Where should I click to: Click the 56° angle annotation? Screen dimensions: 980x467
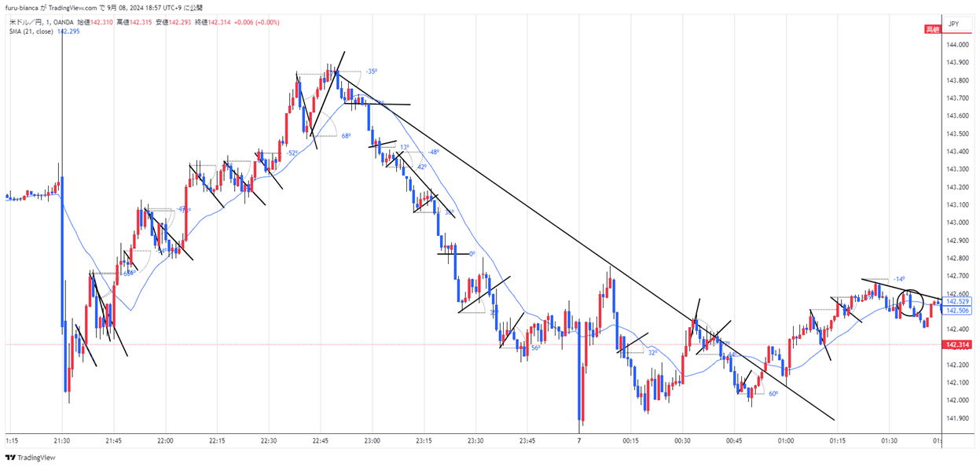pyautogui.click(x=535, y=347)
